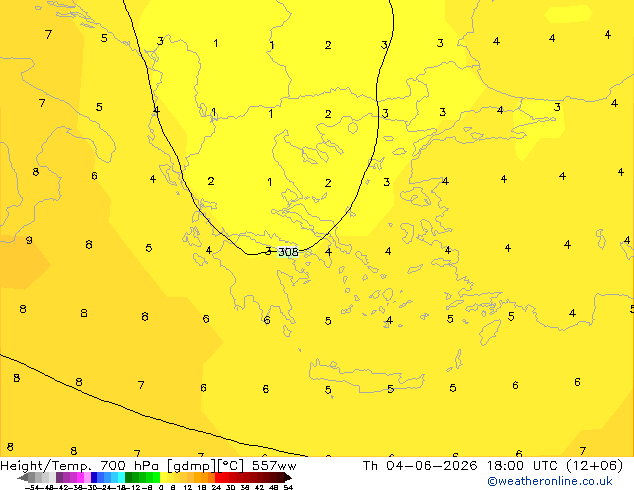Click the model label '557ww'

click(274, 466)
